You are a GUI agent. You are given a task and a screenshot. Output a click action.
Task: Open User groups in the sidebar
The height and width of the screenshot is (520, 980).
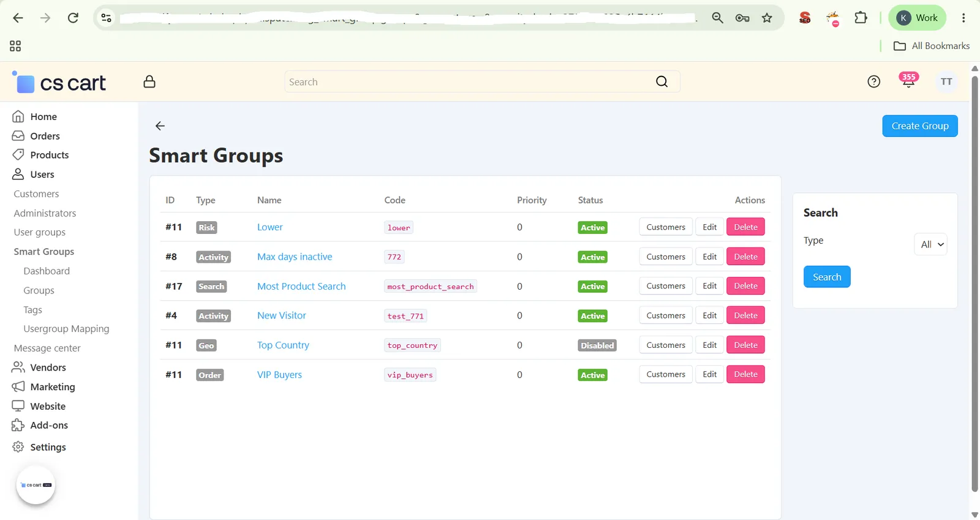pos(39,232)
